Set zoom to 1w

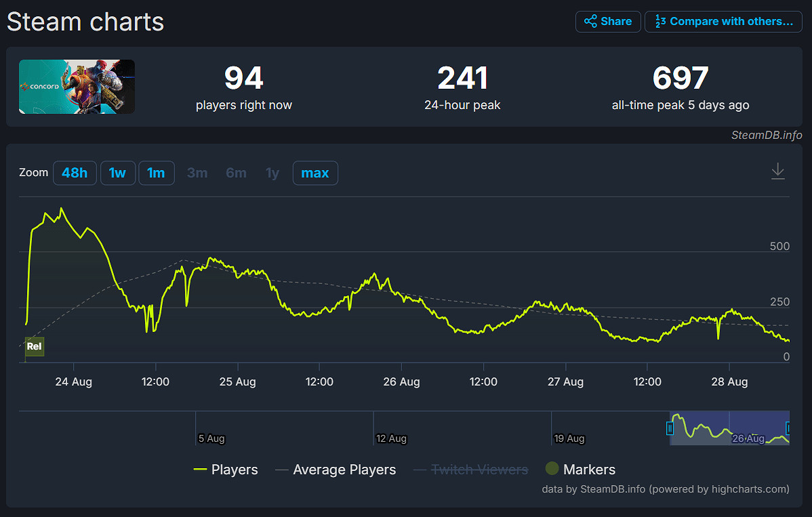pos(117,173)
